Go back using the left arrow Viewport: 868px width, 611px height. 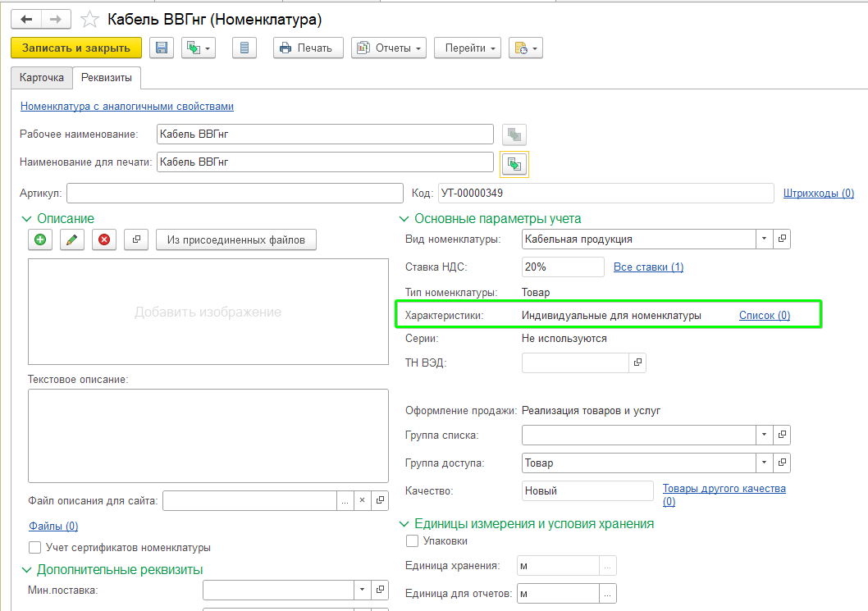coord(26,20)
